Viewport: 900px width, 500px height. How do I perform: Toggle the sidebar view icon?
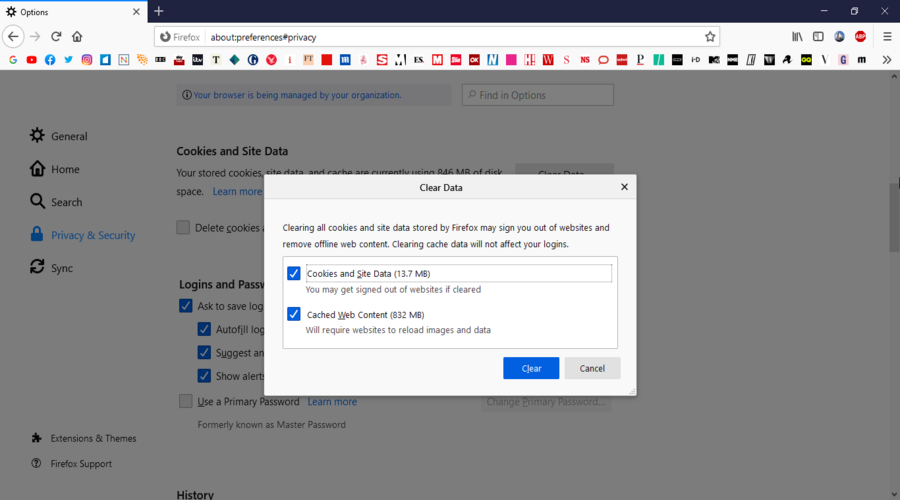click(818, 37)
